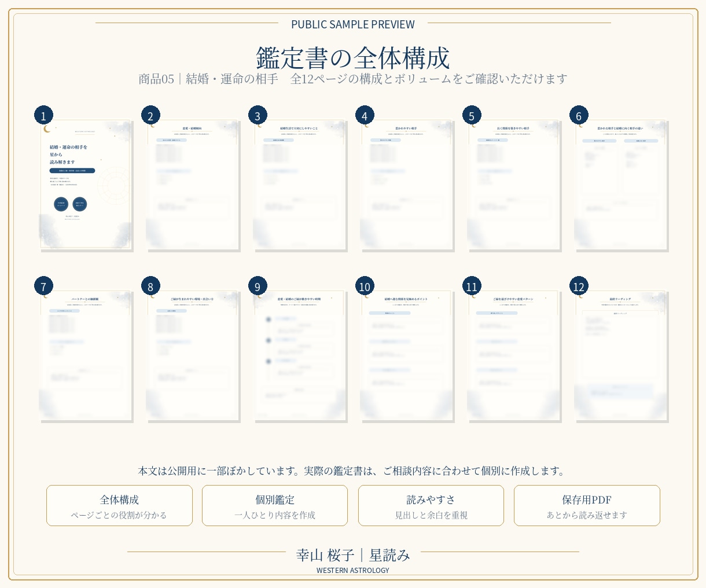Open page 9 thumbnail with timeline layout
The height and width of the screenshot is (588, 706).
point(299,355)
